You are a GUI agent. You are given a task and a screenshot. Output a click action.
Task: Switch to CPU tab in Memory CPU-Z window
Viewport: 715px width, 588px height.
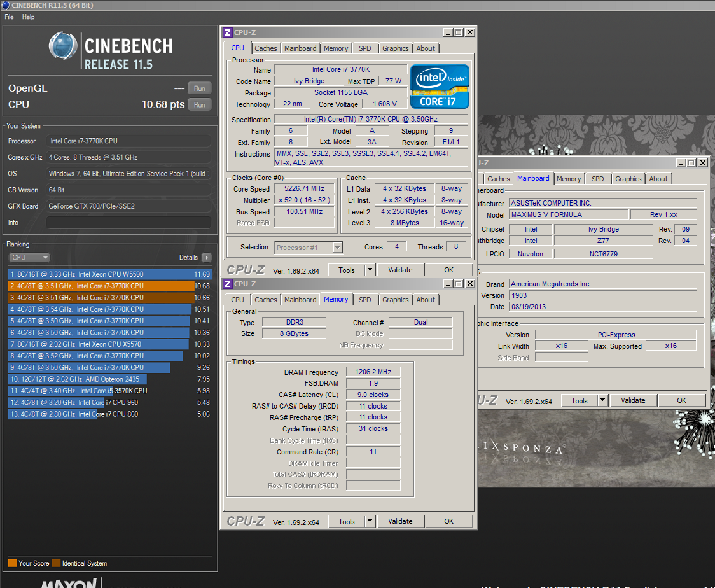(x=237, y=300)
